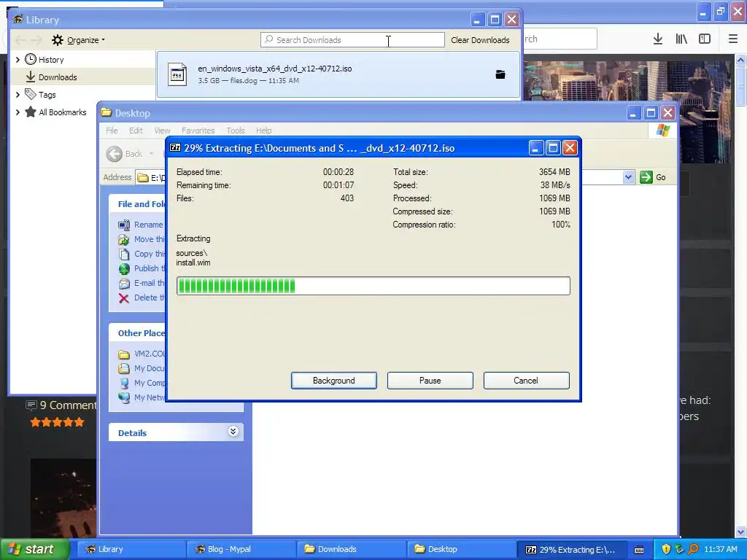Click browser downloads arrow icon
The image size is (747, 560).
658,39
